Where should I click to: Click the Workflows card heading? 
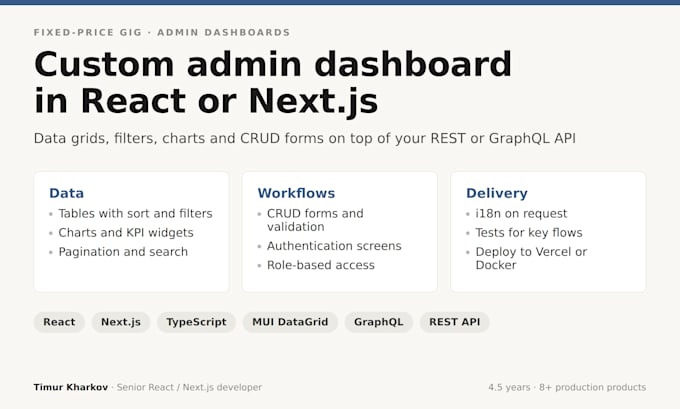coord(296,193)
